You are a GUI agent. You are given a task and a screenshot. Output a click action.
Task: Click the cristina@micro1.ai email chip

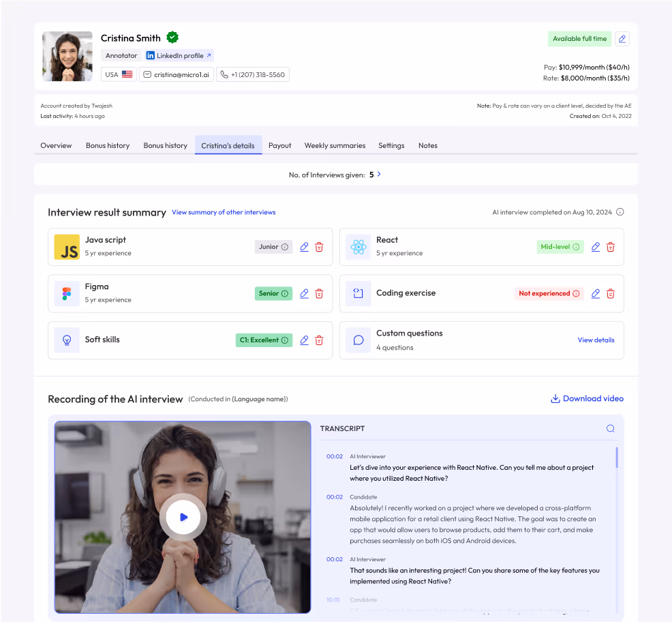176,74
